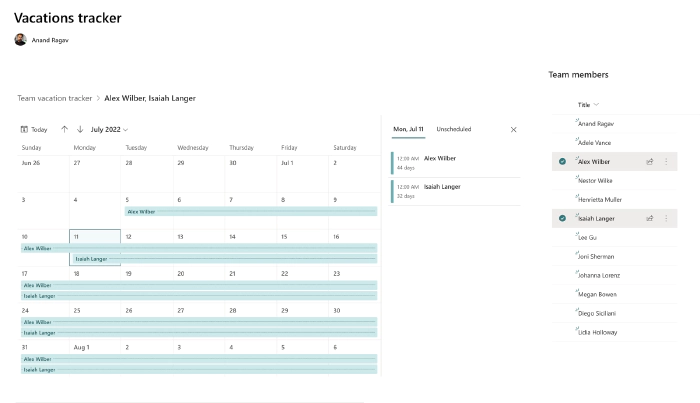Share the Alex Wilber list item

click(650, 162)
